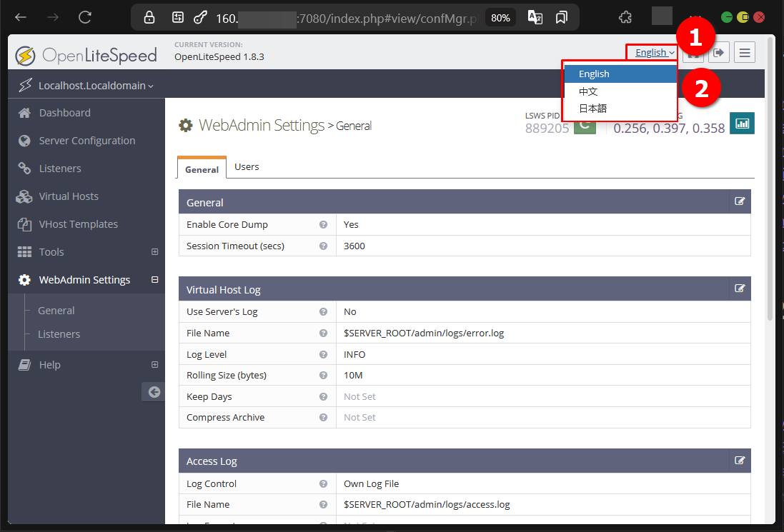Click the logout icon in the header
The image size is (784, 532).
tap(718, 52)
